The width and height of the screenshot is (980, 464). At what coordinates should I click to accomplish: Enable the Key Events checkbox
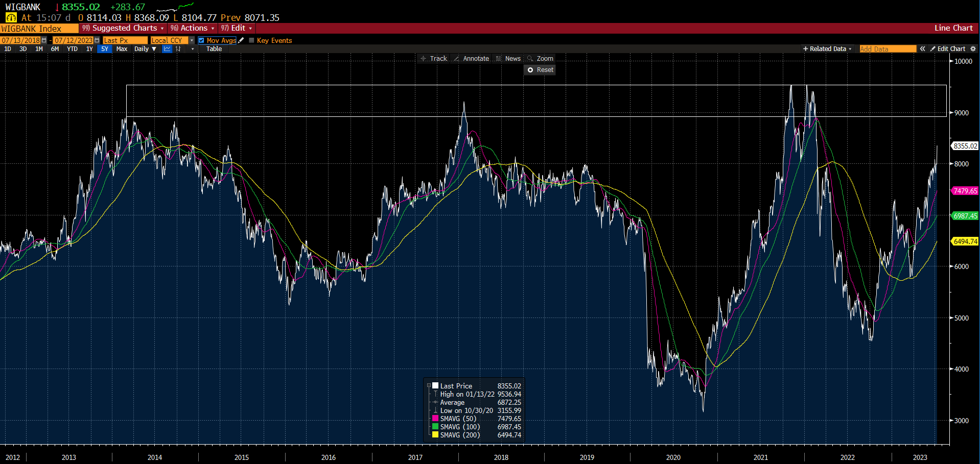click(x=251, y=40)
